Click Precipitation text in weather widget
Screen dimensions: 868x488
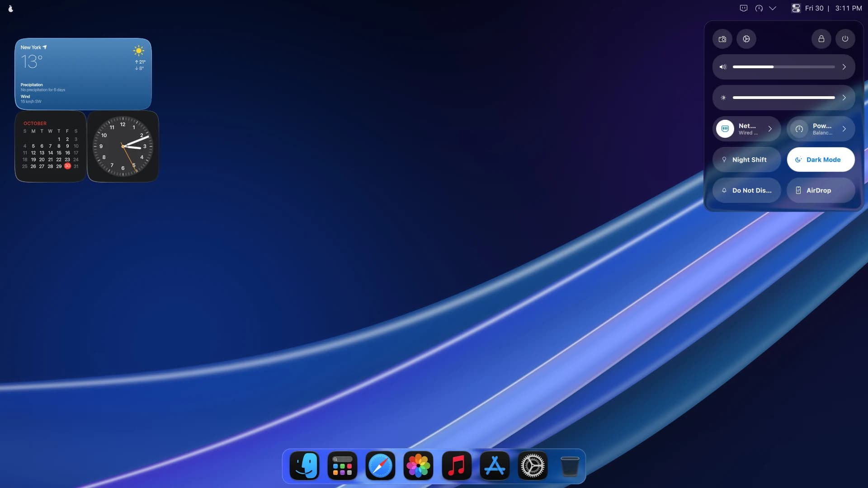[32, 85]
